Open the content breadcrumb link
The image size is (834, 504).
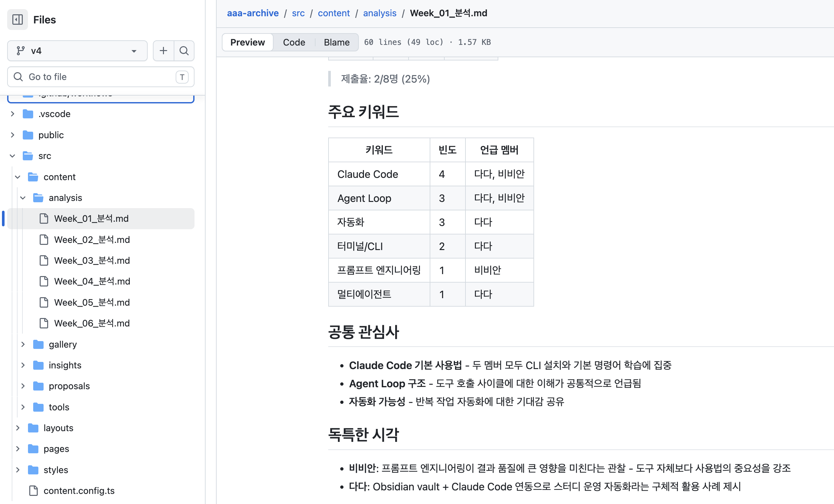point(334,13)
